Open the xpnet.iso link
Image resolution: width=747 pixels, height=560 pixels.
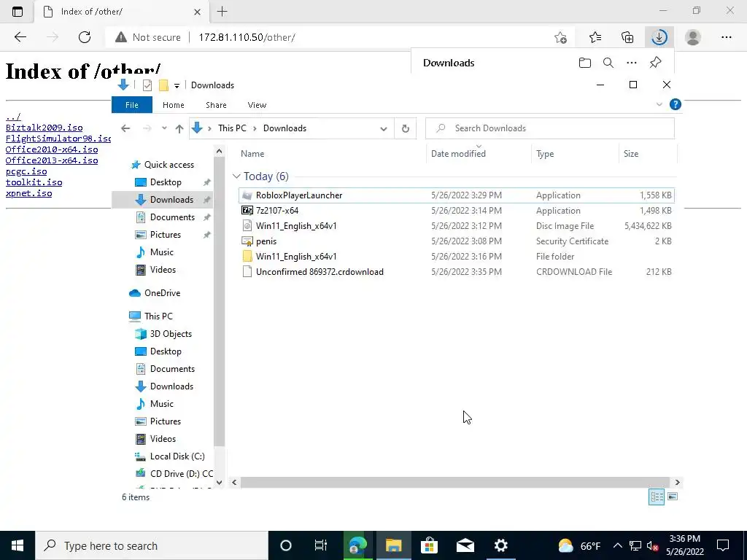(x=28, y=193)
